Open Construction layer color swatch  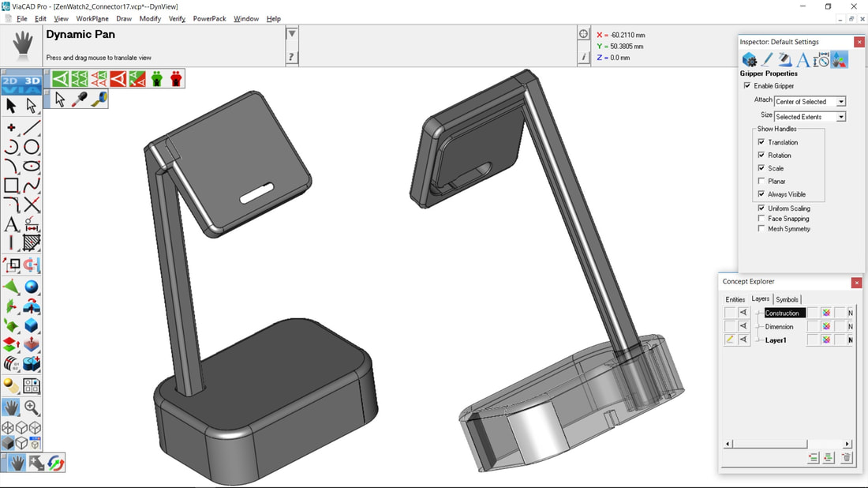(826, 313)
